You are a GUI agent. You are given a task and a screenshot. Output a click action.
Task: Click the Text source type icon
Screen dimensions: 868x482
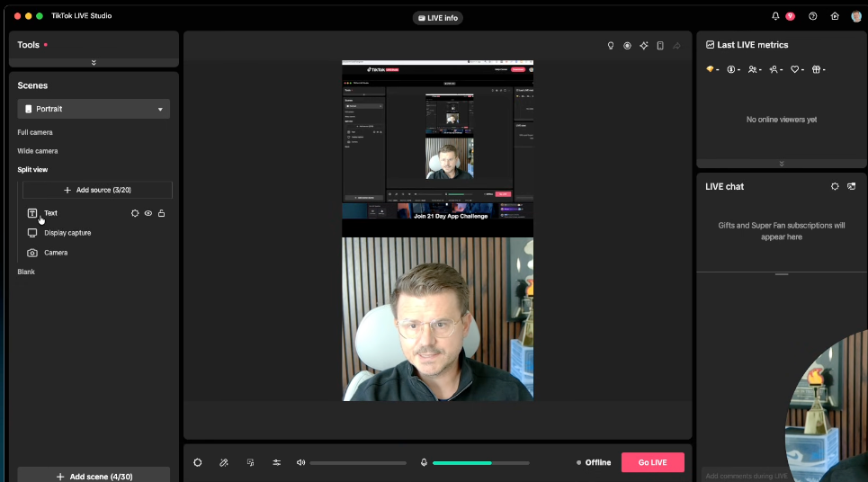pyautogui.click(x=32, y=213)
